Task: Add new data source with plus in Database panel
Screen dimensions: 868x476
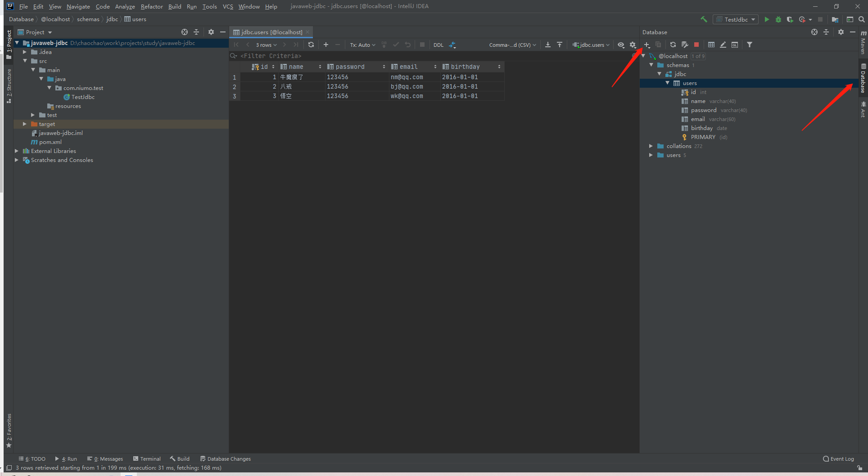Action: click(x=647, y=45)
